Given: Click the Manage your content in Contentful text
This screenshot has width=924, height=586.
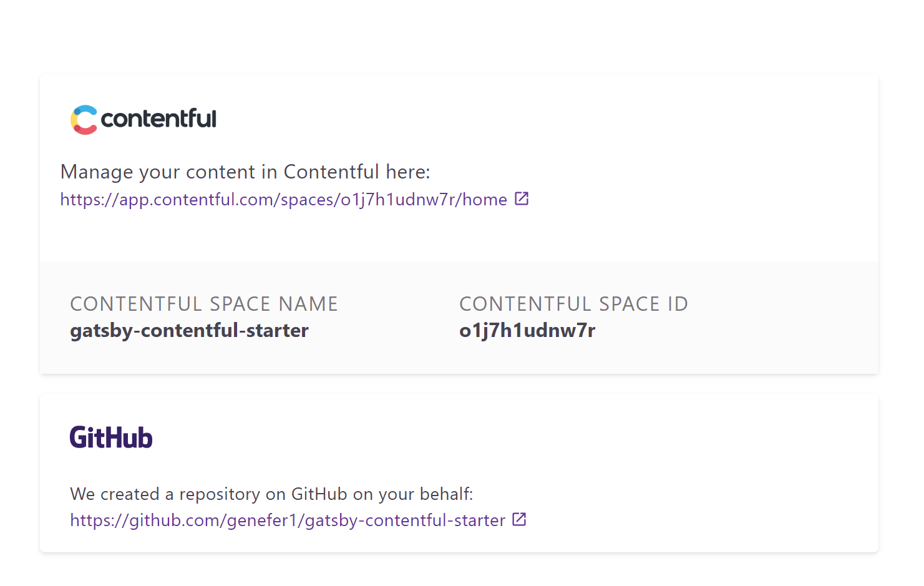Looking at the screenshot, I should point(245,171).
